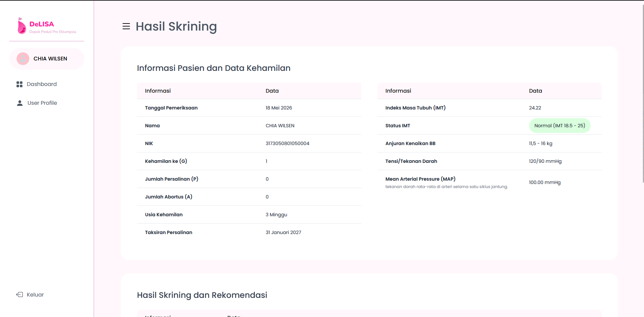
Task: Log out using the Keluar link
Action: [x=30, y=295]
